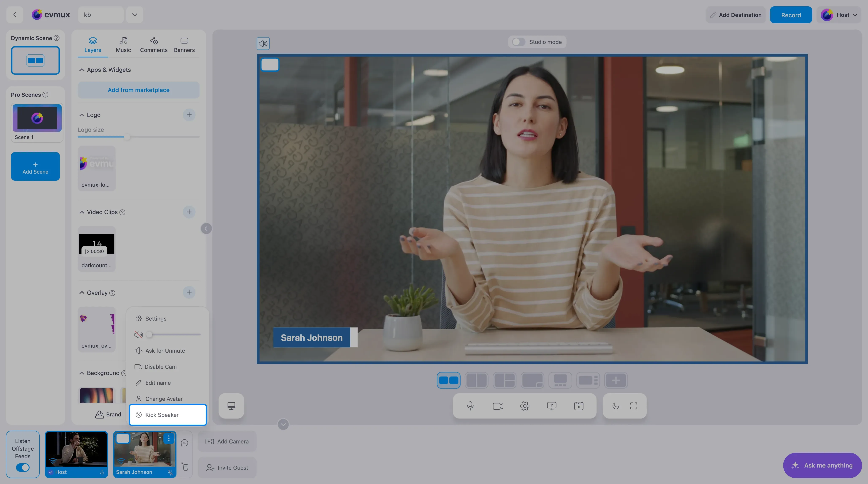This screenshot has width=868, height=484.
Task: Select the picture-in-picture layout
Action: pyautogui.click(x=532, y=380)
